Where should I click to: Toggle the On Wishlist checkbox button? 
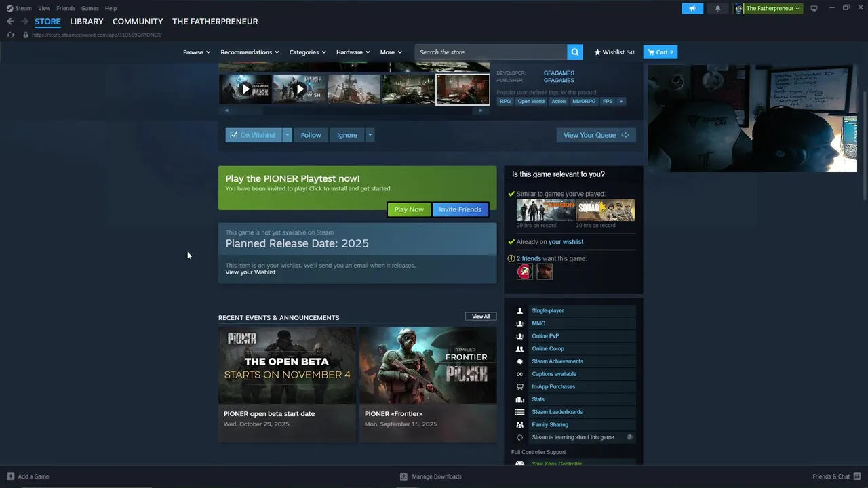point(253,135)
